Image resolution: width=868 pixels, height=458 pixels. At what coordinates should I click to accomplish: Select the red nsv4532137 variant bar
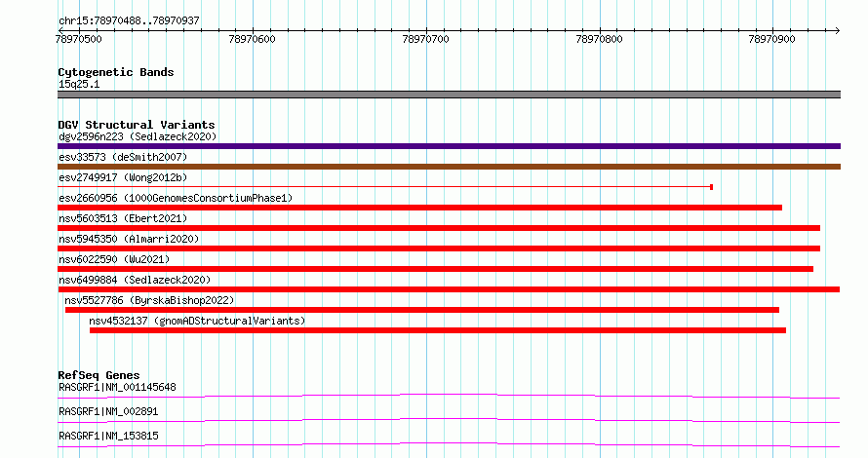point(438,330)
